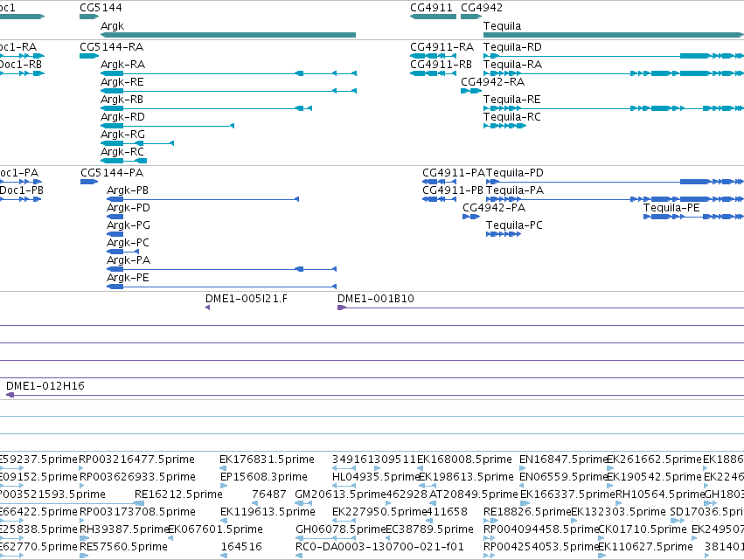The width and height of the screenshot is (744, 560).
Task: Click the DME1-005I21.F clone label
Action: coord(247,299)
